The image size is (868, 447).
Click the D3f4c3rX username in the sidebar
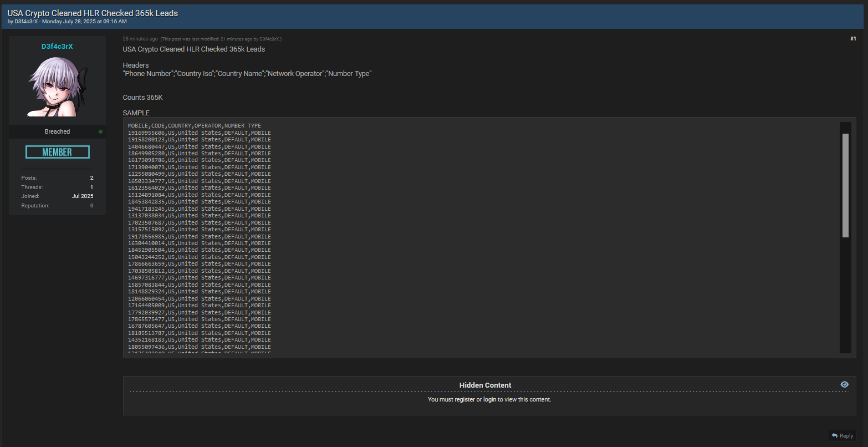57,47
